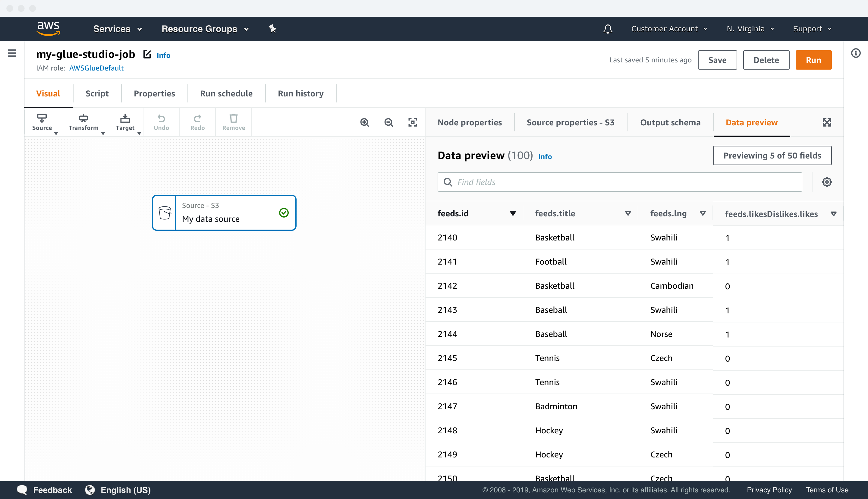The image size is (868, 499).
Task: Zoom in on the canvas
Action: tap(365, 122)
